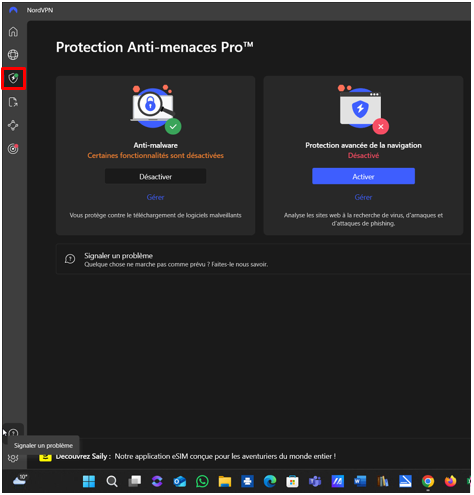The width and height of the screenshot is (474, 495).
Task: Select the Threat Protection shield icon
Action: pyautogui.click(x=13, y=78)
